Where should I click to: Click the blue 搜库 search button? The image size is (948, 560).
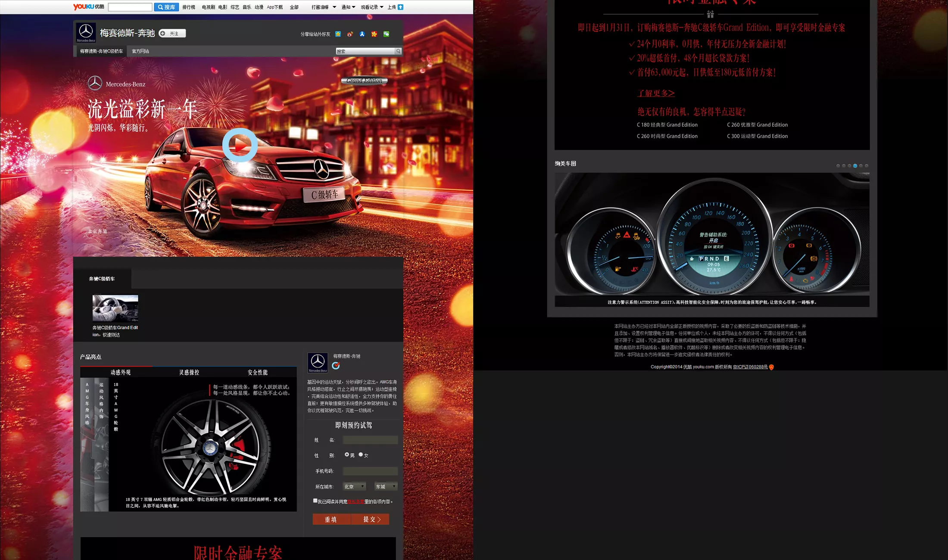pos(166,7)
